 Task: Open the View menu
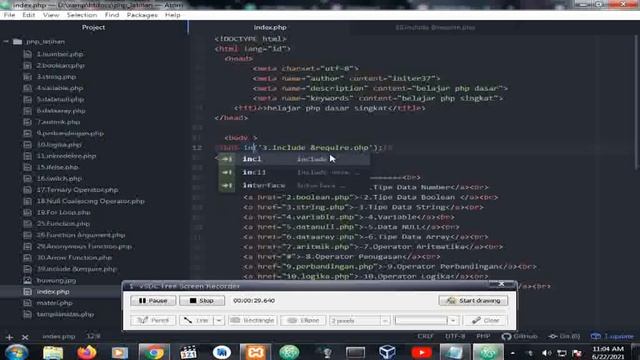(51, 15)
